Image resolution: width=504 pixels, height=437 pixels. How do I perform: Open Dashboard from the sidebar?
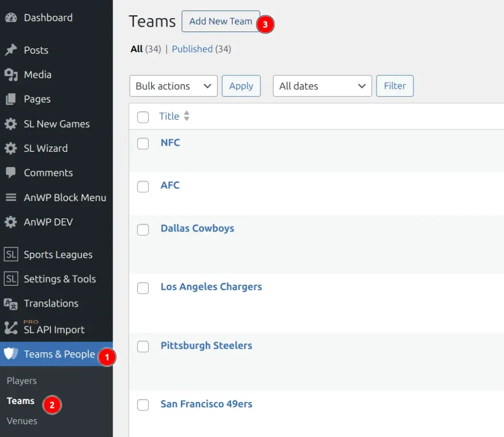[48, 18]
